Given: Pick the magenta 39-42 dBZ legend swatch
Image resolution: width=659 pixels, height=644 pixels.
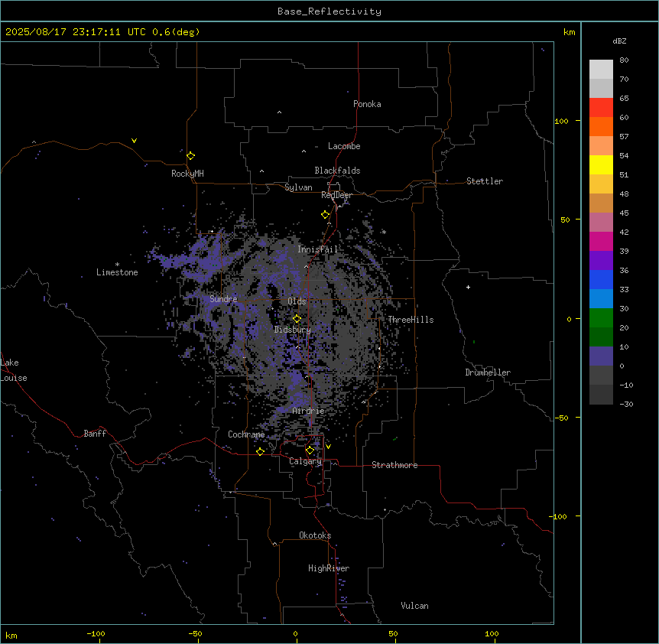Looking at the screenshot, I should click(601, 241).
